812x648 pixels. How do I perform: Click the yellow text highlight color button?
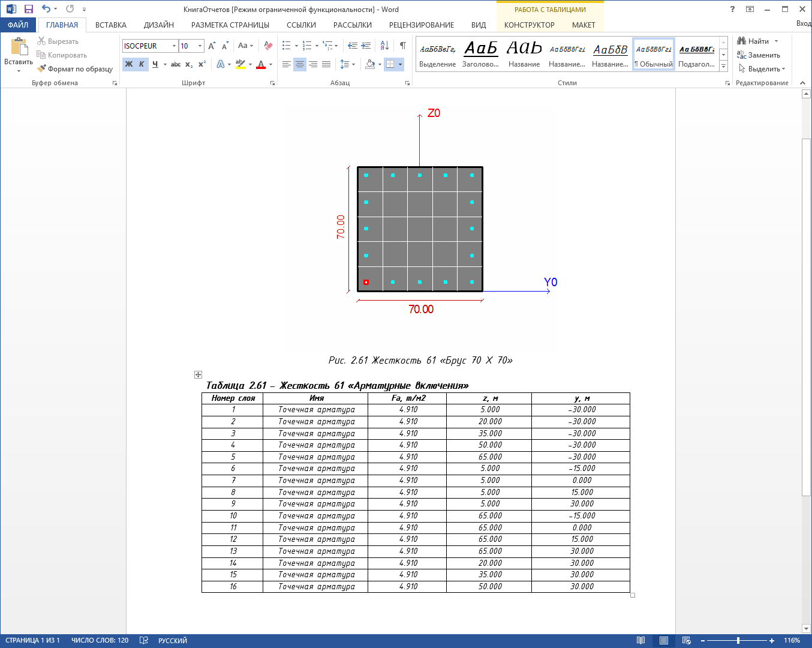(x=240, y=64)
